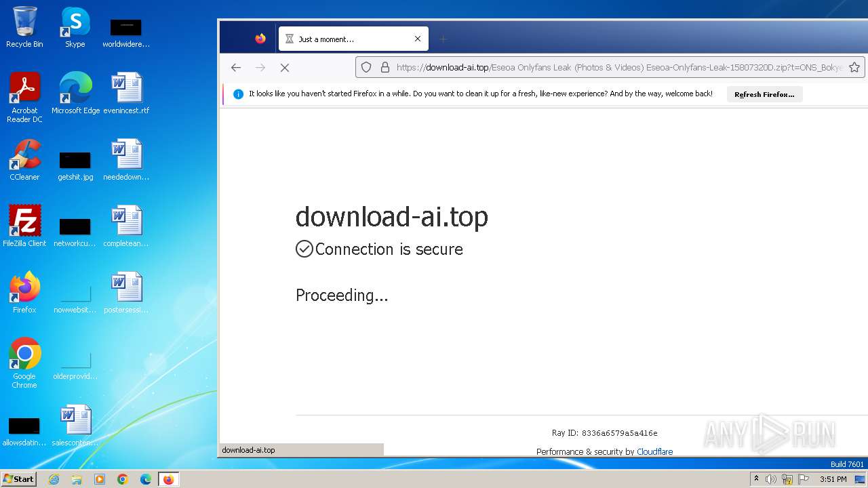
Task: Open the Recycle Bin desktop icon
Action: [24, 27]
